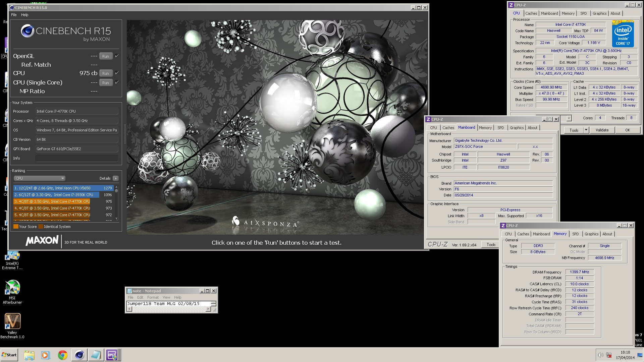Select ranking row Intel Core i7-3930K CPU
Screen dimensions: 644x362
click(63, 195)
